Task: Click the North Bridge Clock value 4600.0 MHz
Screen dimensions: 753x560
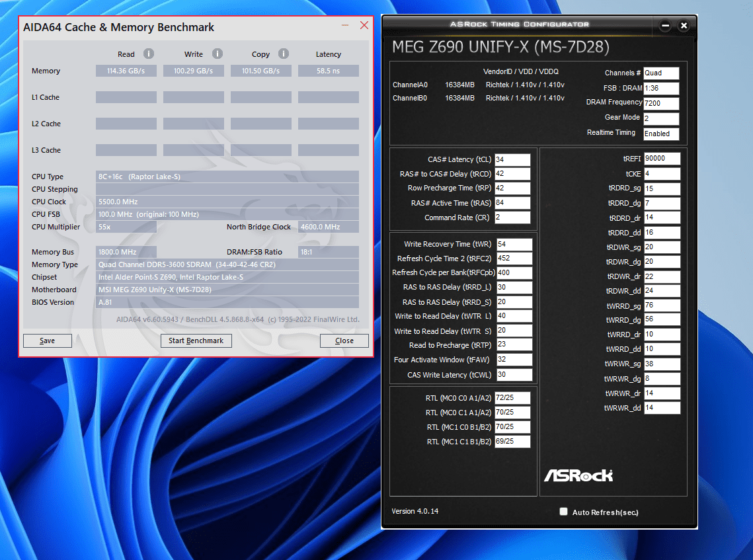Action: (x=329, y=227)
